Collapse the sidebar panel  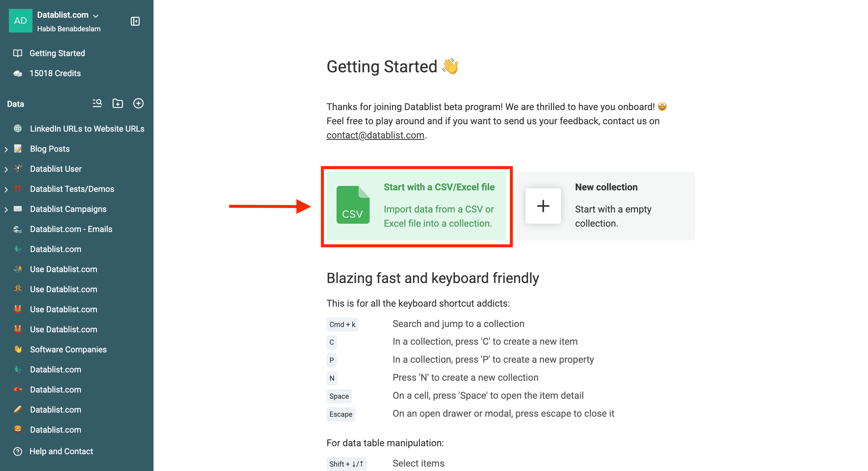point(135,21)
